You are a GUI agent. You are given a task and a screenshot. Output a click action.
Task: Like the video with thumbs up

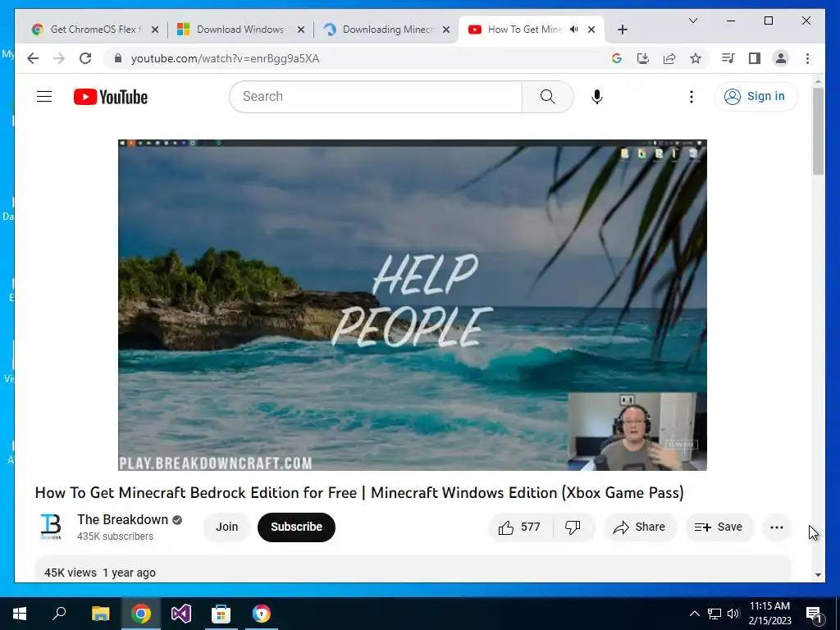click(519, 527)
